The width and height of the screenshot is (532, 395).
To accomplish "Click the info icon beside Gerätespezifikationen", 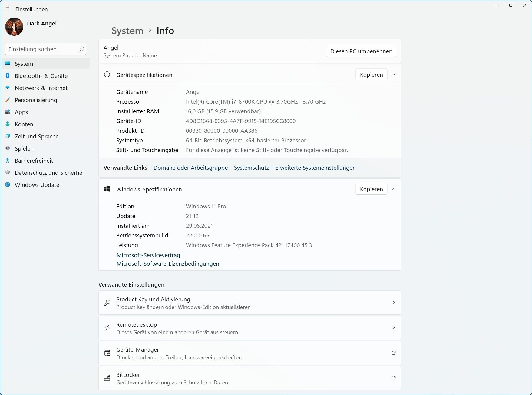I will (107, 75).
